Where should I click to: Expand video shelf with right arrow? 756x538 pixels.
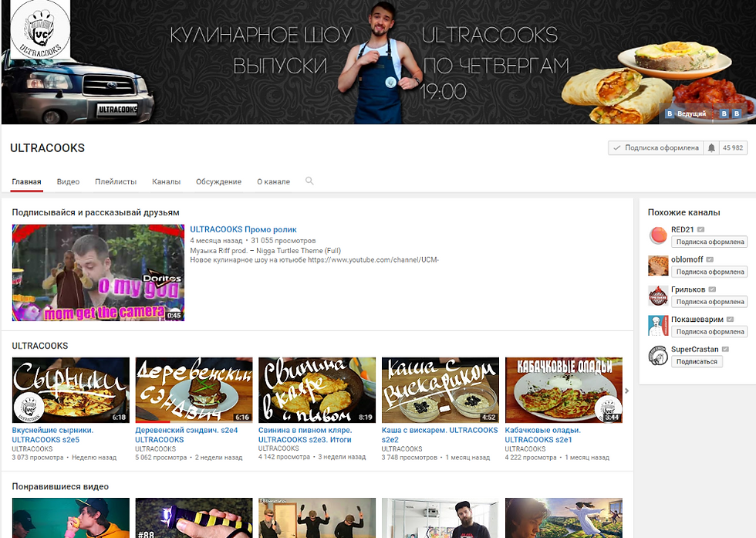coord(626,391)
